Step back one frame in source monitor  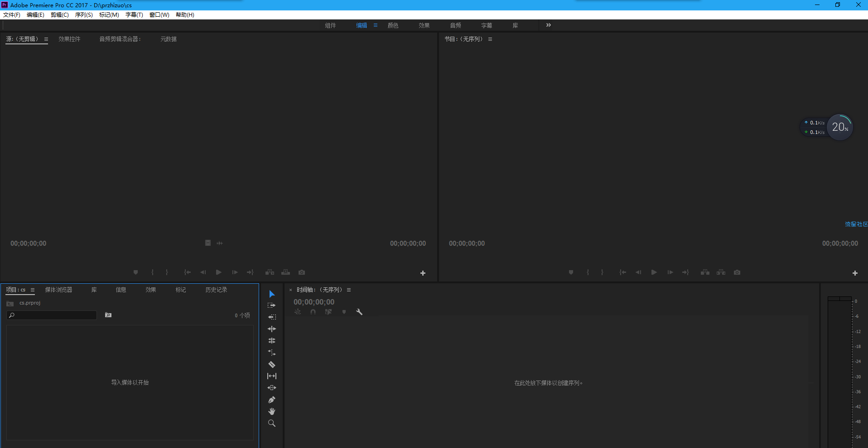tap(203, 272)
